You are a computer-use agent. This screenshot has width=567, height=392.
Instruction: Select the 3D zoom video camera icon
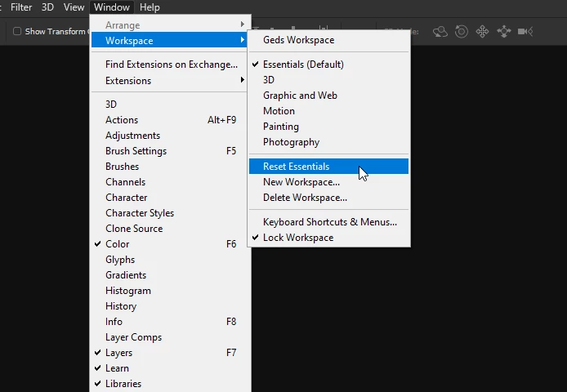(x=525, y=32)
